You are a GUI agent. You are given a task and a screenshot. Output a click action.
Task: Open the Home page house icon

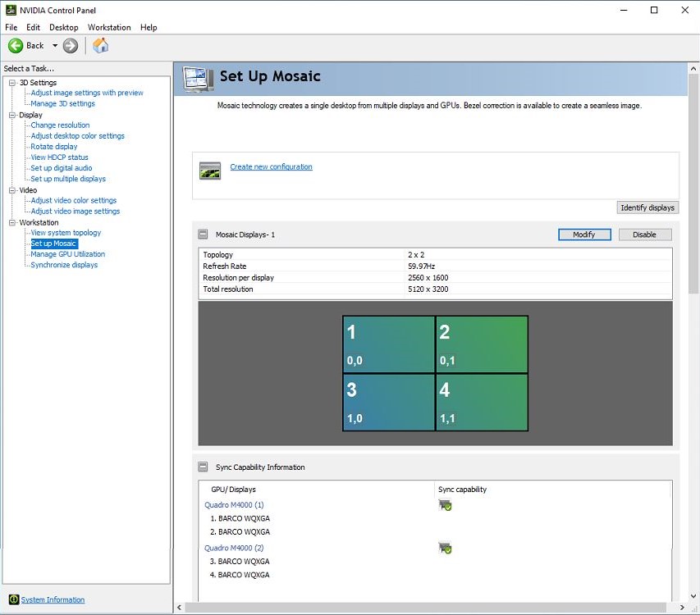pyautogui.click(x=100, y=45)
